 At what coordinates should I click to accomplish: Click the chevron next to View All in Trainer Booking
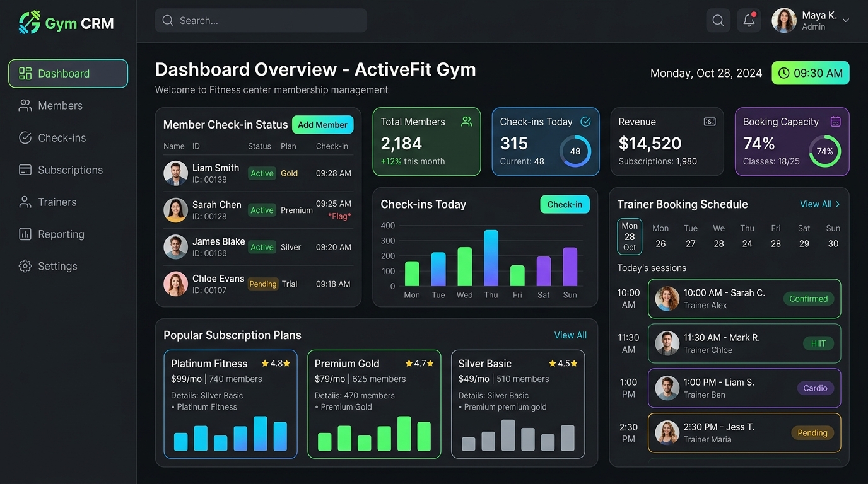[x=838, y=204]
